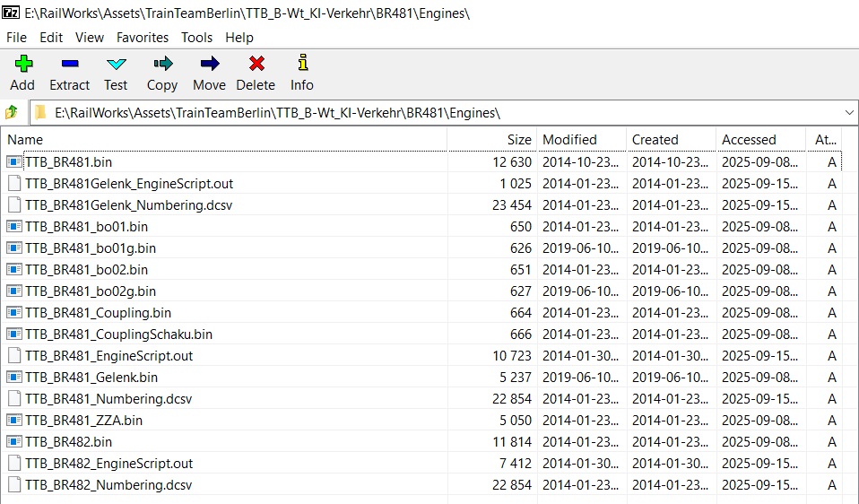859x504 pixels.
Task: Select TTB_BR481_EngineScript.out in the list
Action: pyautogui.click(x=108, y=356)
